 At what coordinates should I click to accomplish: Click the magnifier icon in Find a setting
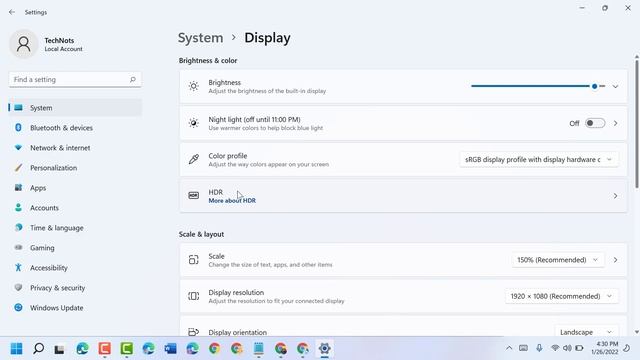[133, 80]
